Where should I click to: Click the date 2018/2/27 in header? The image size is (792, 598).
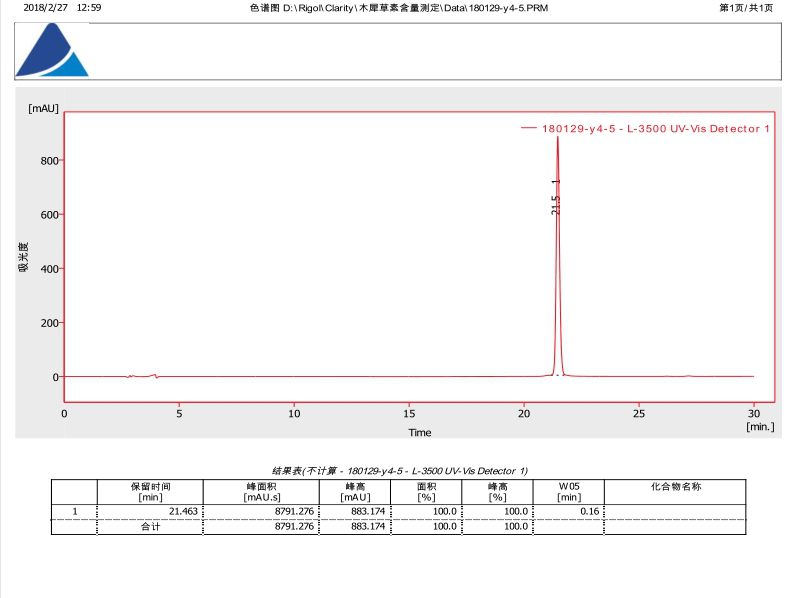pos(45,8)
